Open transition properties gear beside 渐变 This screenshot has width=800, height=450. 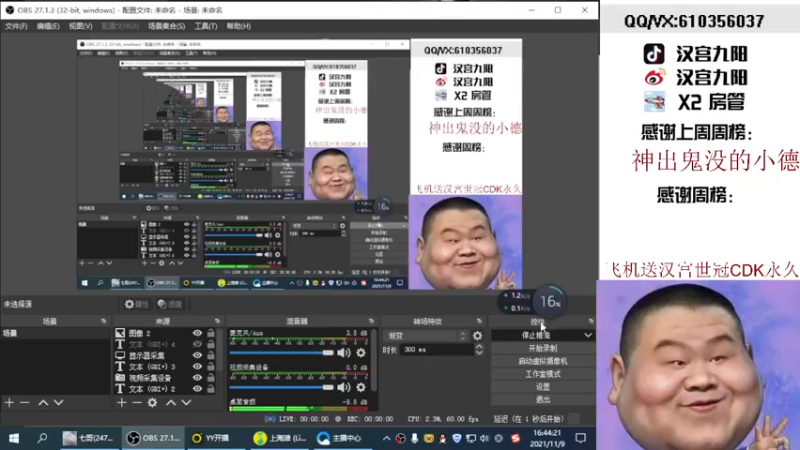[x=477, y=336]
